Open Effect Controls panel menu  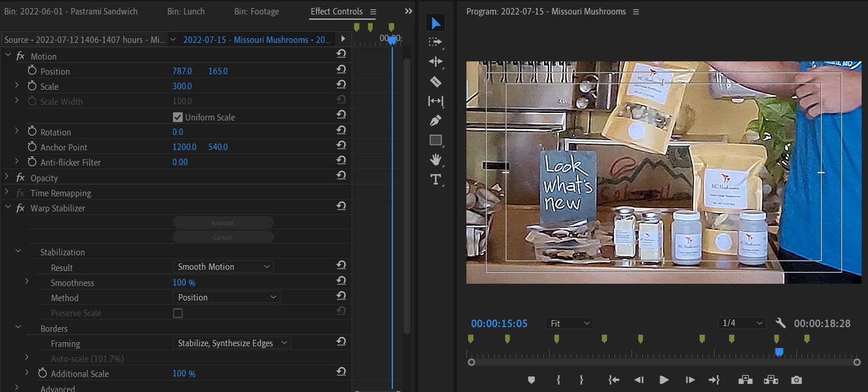click(373, 12)
